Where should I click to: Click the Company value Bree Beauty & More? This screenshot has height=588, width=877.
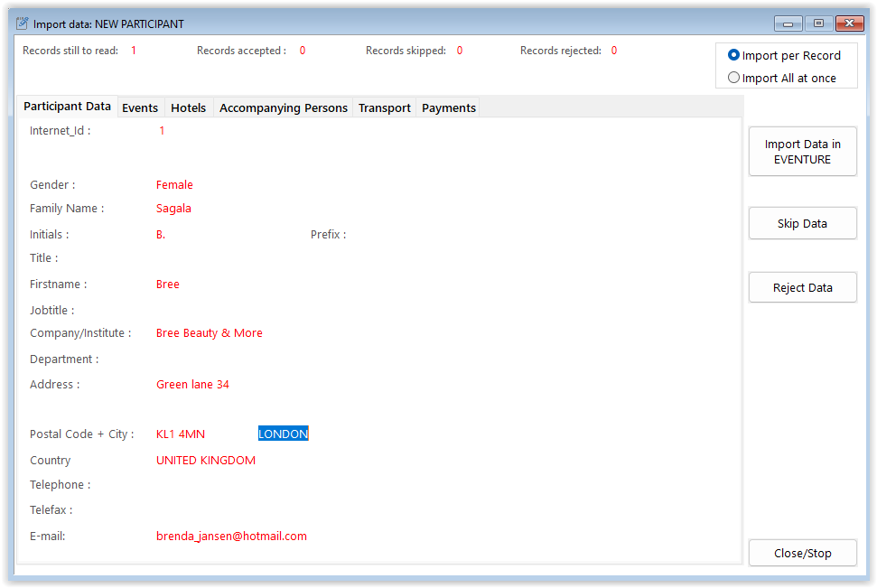[x=210, y=332]
